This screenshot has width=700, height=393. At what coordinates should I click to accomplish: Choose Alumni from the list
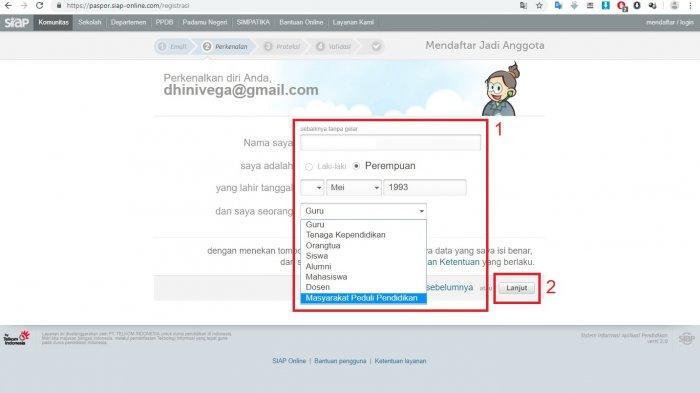tap(363, 267)
